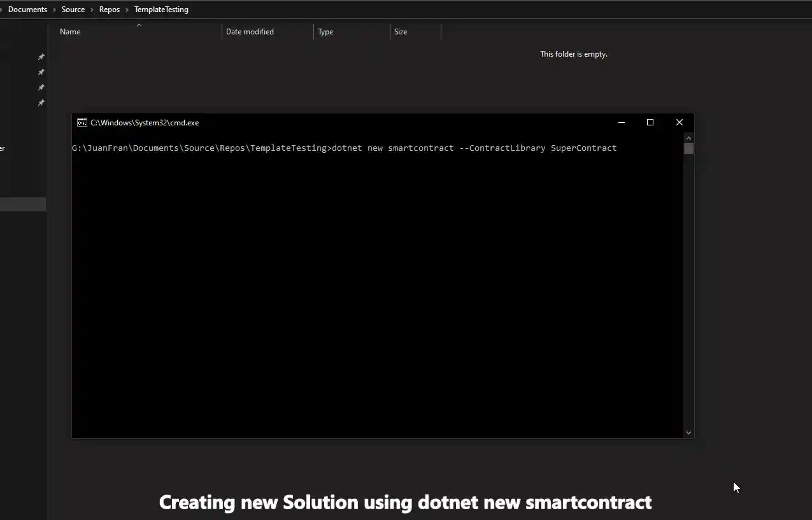Click the fourth pin icon in sidebar
812x520 pixels.
[x=41, y=102]
